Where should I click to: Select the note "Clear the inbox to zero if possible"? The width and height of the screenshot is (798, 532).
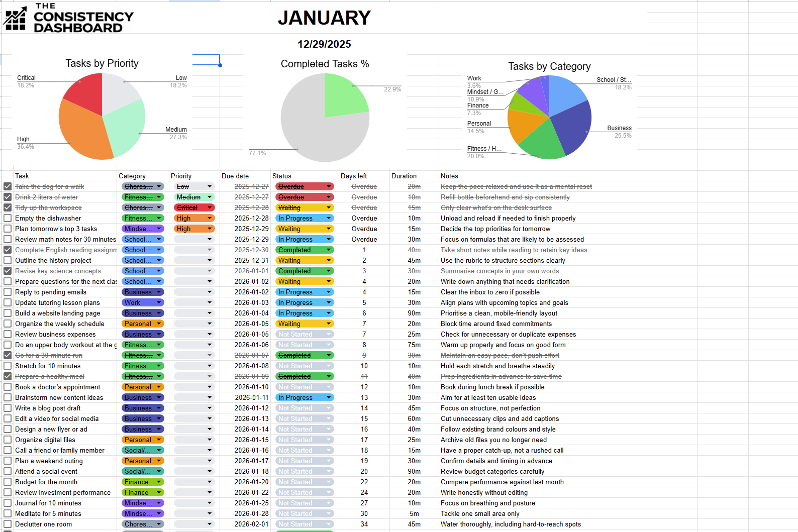[x=490, y=292]
